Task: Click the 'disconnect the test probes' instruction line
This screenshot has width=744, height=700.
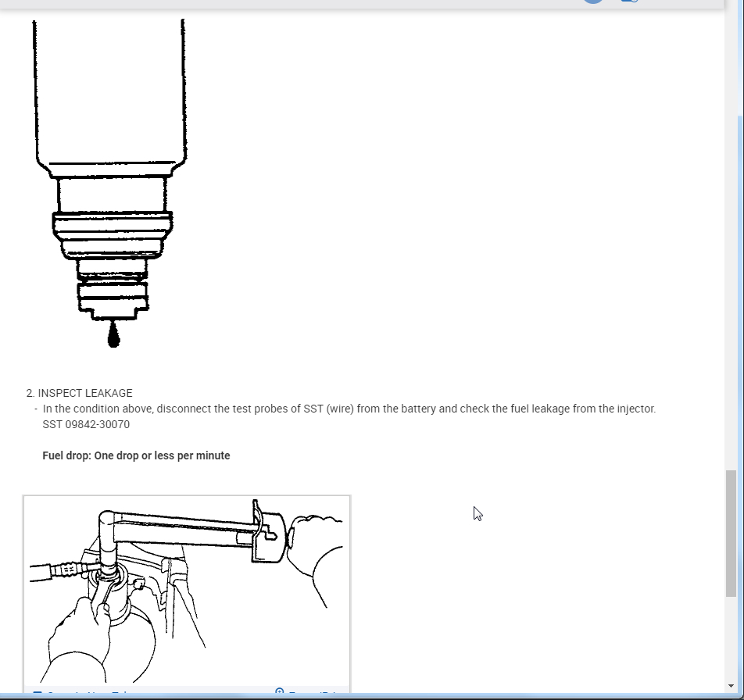Action: [x=349, y=409]
